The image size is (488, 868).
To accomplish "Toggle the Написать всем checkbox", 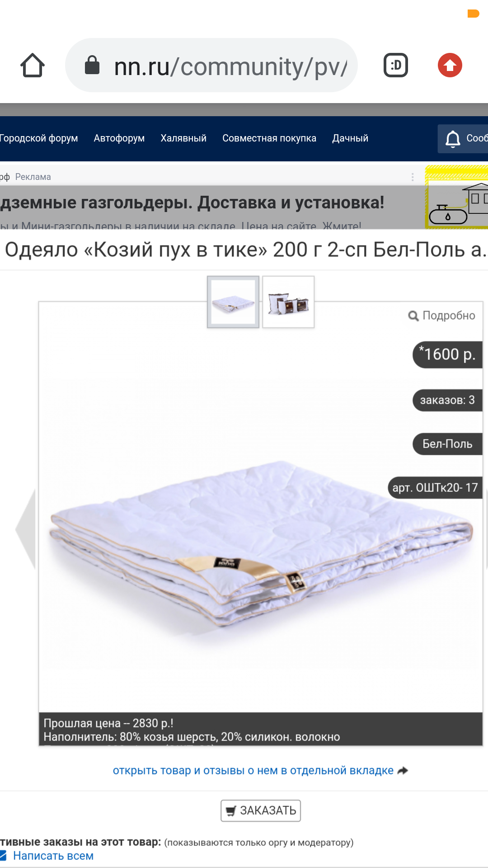I will [3, 855].
